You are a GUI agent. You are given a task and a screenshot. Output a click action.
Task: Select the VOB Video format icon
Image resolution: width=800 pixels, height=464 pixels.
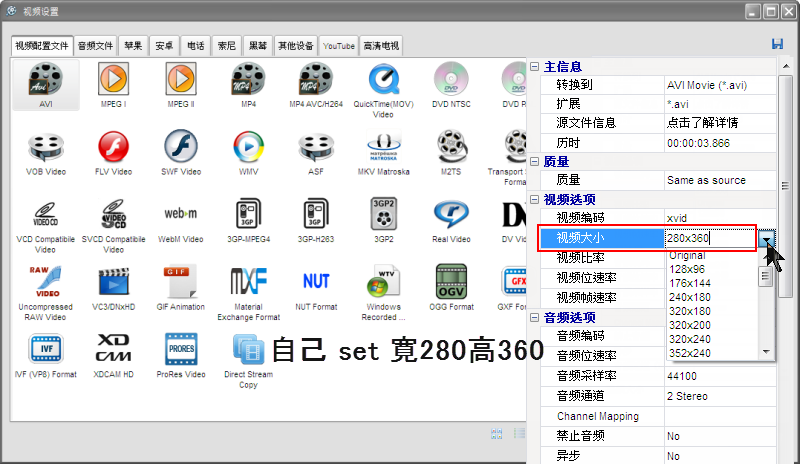tap(46, 147)
